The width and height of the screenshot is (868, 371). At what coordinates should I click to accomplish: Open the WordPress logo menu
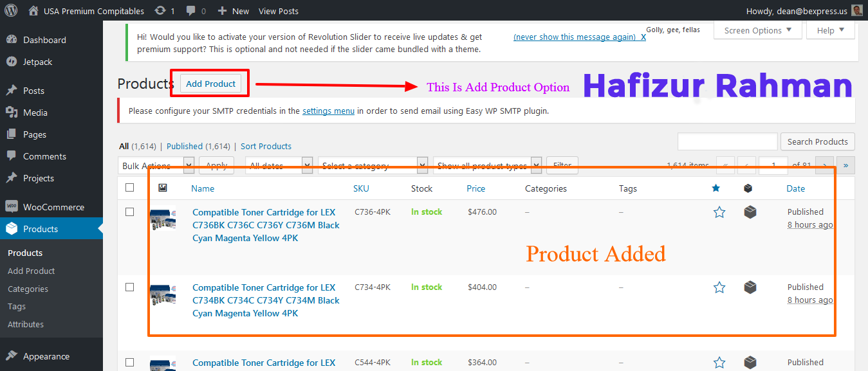[x=11, y=11]
